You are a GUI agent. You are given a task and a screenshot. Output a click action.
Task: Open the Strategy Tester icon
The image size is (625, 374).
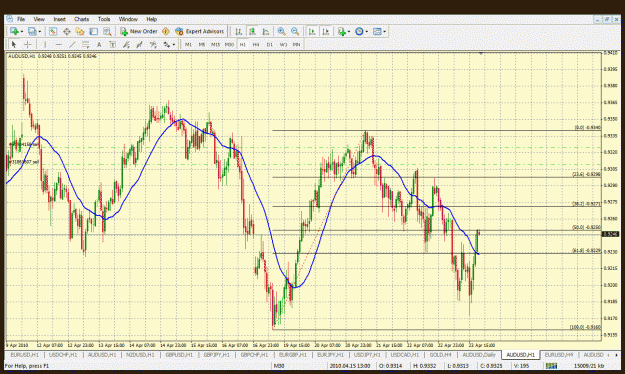point(107,31)
